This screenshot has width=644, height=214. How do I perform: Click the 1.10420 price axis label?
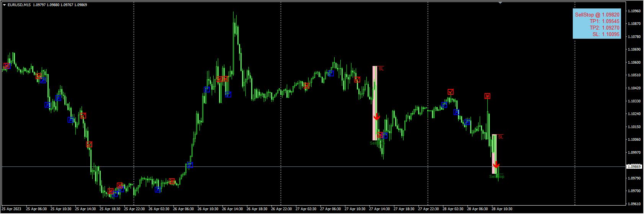coord(634,88)
